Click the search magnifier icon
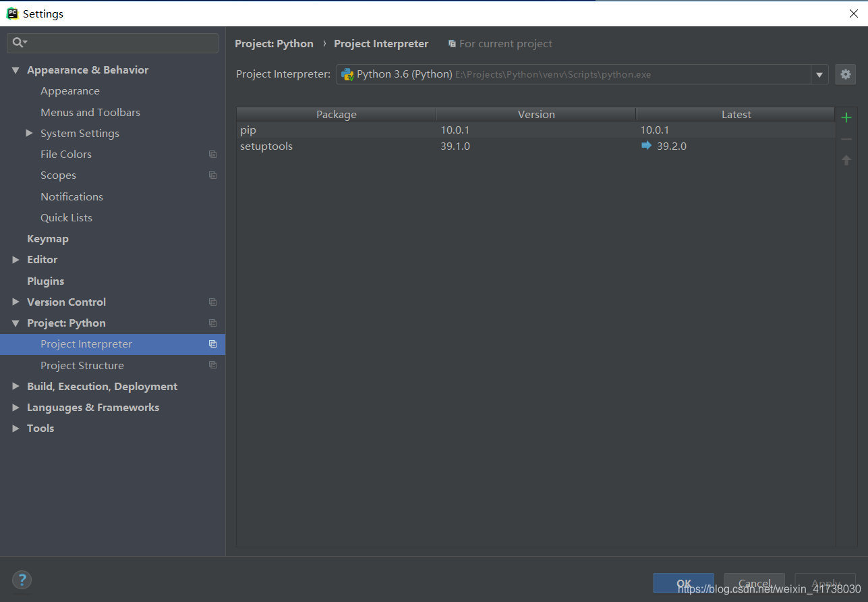This screenshot has height=602, width=868. point(19,43)
